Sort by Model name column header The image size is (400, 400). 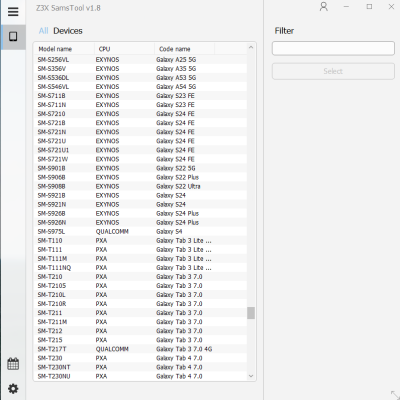pyautogui.click(x=64, y=49)
